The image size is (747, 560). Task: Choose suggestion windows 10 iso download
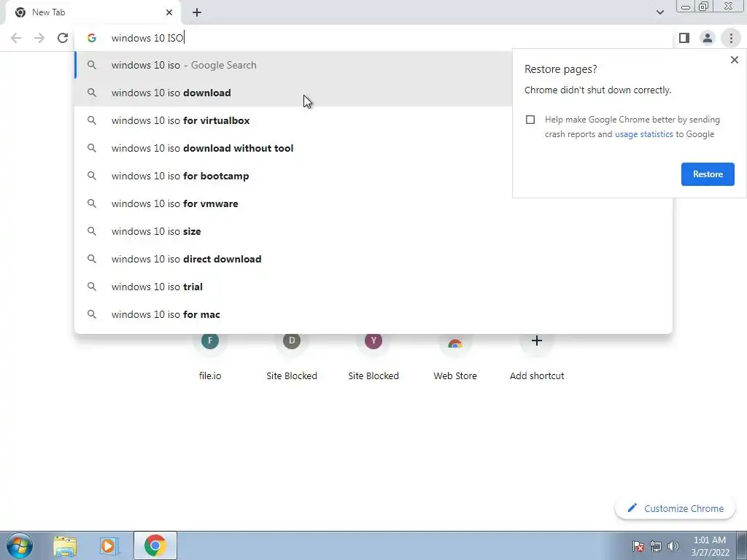click(293, 93)
